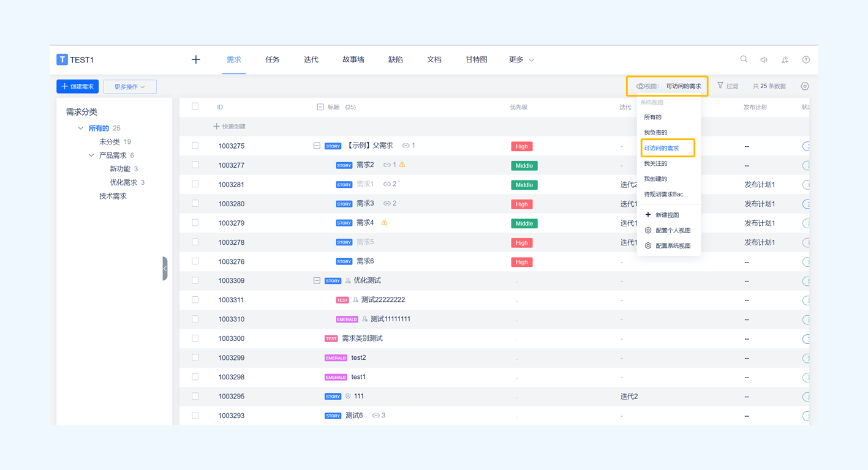Collapse the left sidebar with handle
Screen dimensions: 868x470
165,268
